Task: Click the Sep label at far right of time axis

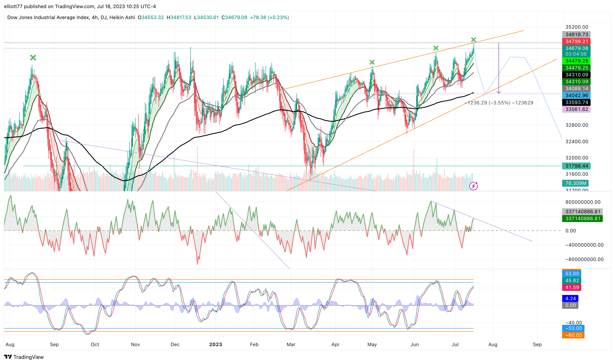Action: [537, 344]
